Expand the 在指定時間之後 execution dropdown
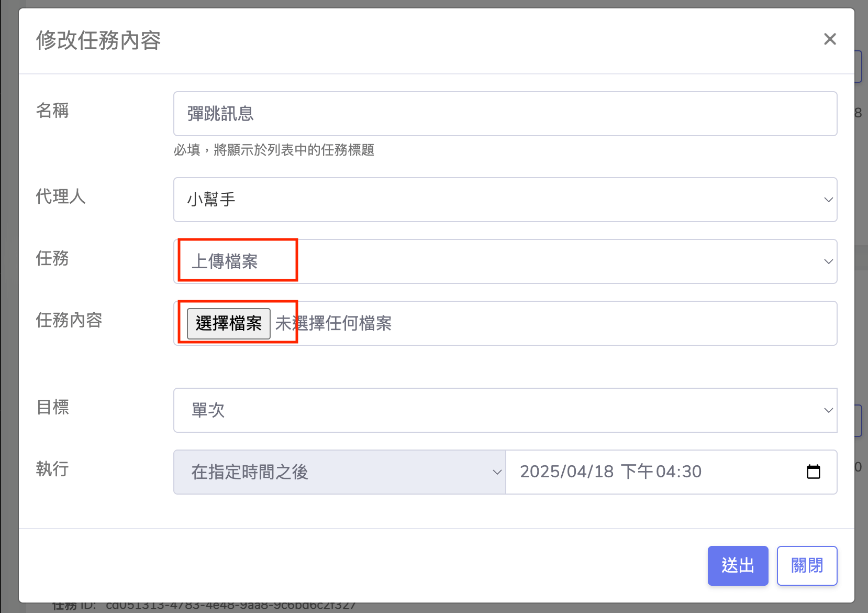This screenshot has width=868, height=613. coord(339,472)
